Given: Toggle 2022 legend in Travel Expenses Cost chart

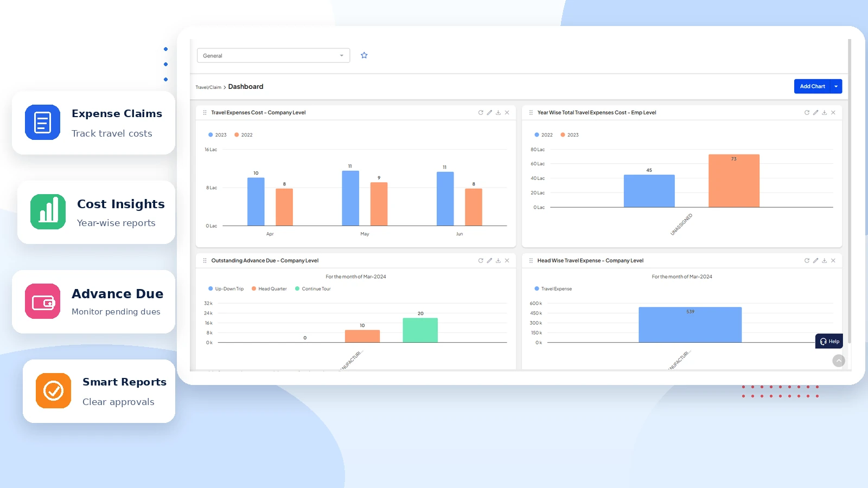Looking at the screenshot, I should (x=244, y=135).
